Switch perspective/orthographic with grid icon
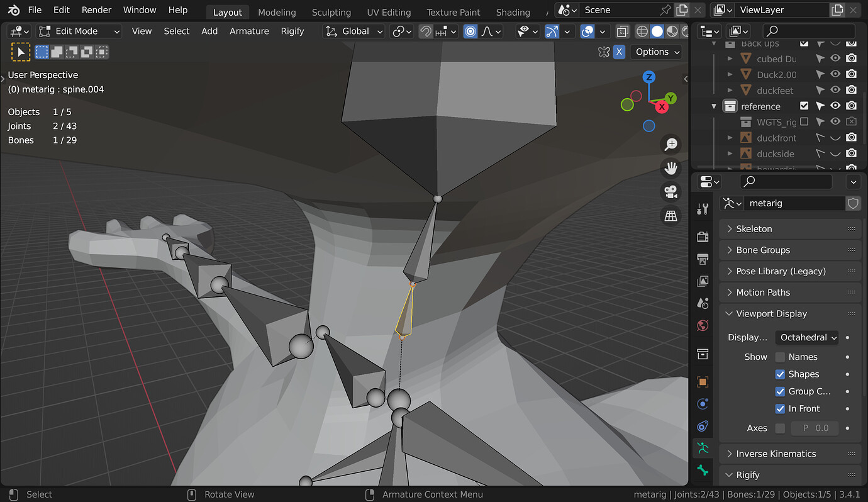Image resolution: width=868 pixels, height=502 pixels. [671, 216]
